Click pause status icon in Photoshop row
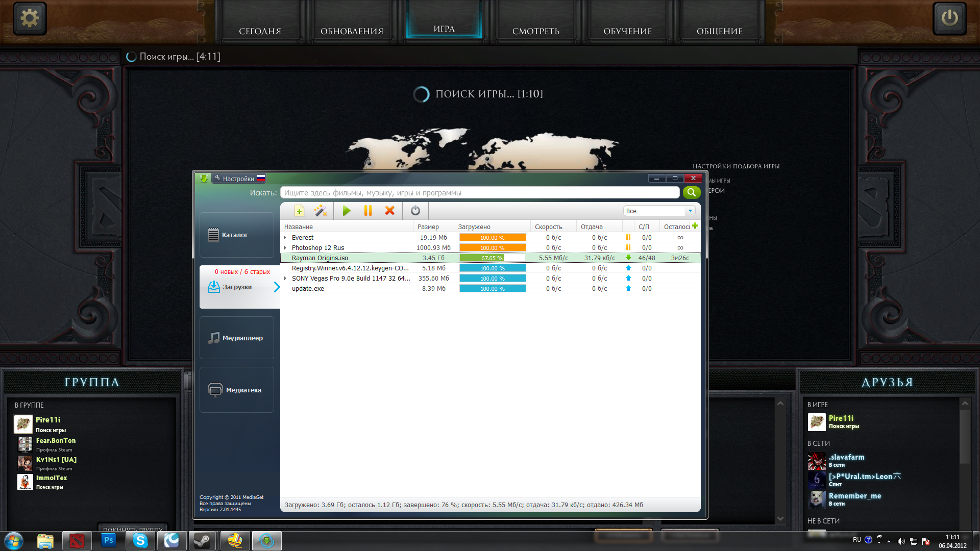Screen dimensions: 980x551 (628, 247)
